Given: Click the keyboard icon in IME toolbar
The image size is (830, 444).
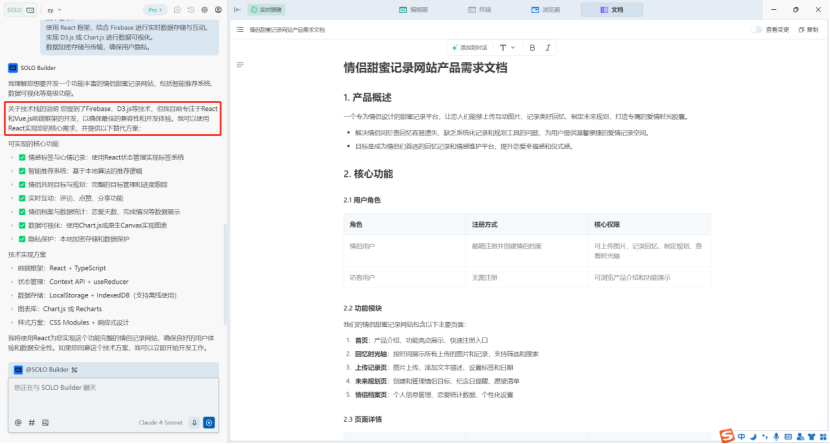Looking at the screenshot, I should (x=788, y=437).
